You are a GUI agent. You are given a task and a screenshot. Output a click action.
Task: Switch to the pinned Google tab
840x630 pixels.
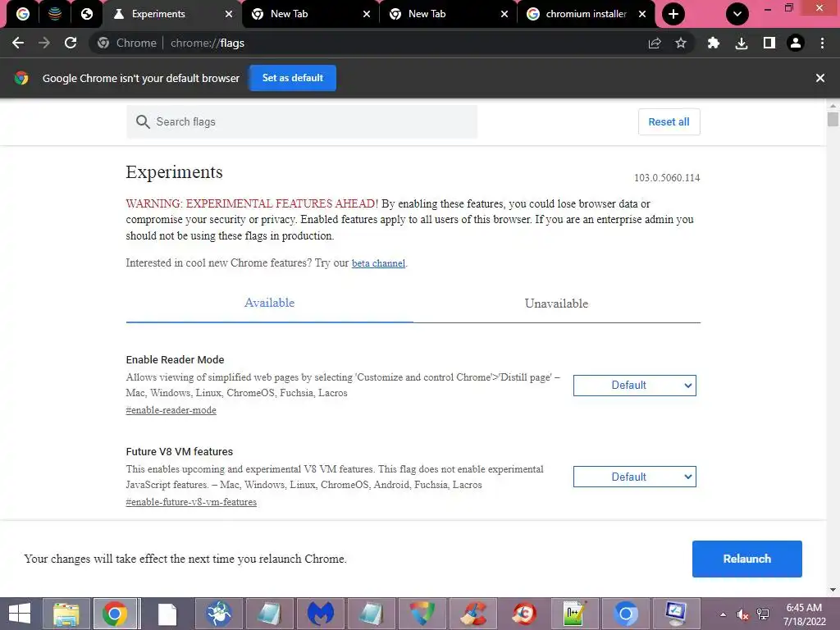pyautogui.click(x=22, y=14)
